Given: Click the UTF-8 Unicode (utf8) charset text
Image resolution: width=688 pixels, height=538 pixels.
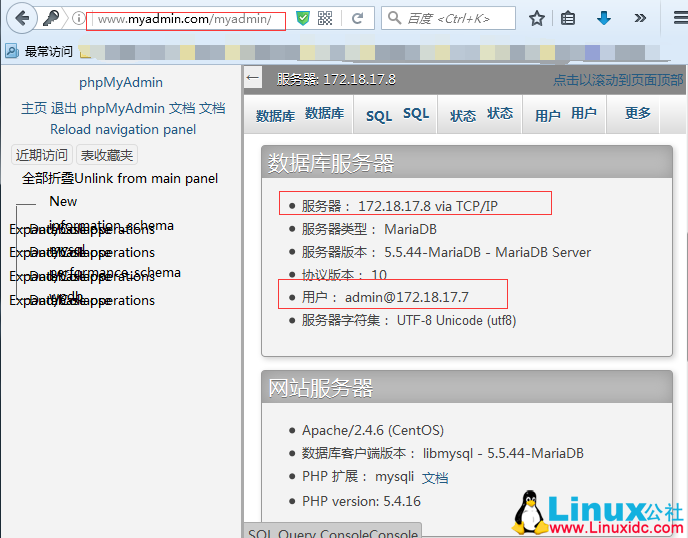Looking at the screenshot, I should (x=456, y=321).
